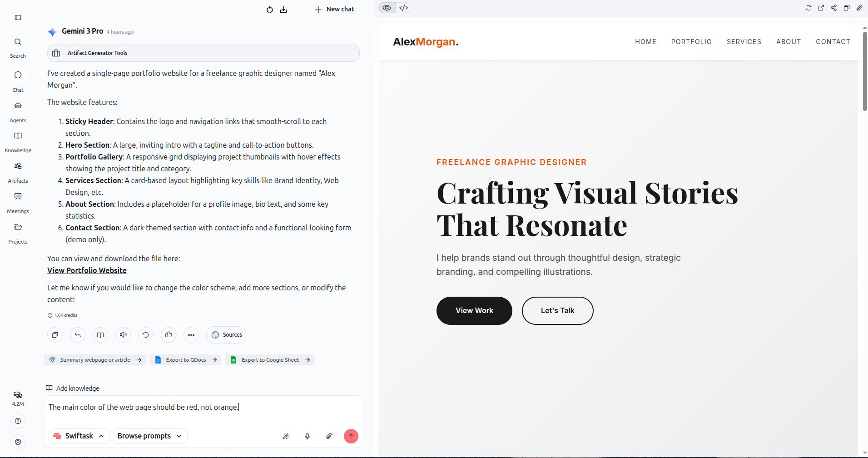
Task: Click the magic wand enhance prompt icon
Action: [286, 436]
